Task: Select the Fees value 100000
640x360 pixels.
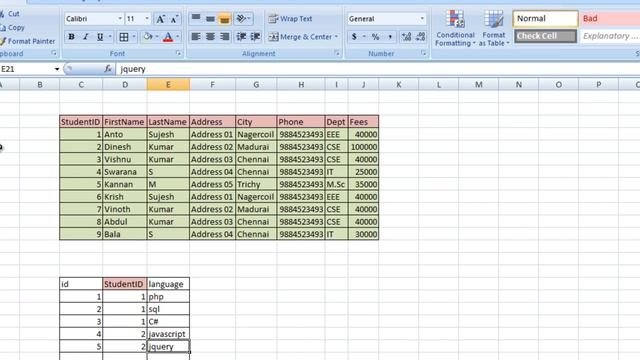Action: click(363, 147)
